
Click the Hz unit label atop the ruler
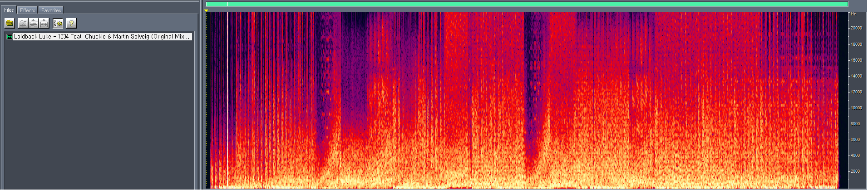tap(853, 14)
